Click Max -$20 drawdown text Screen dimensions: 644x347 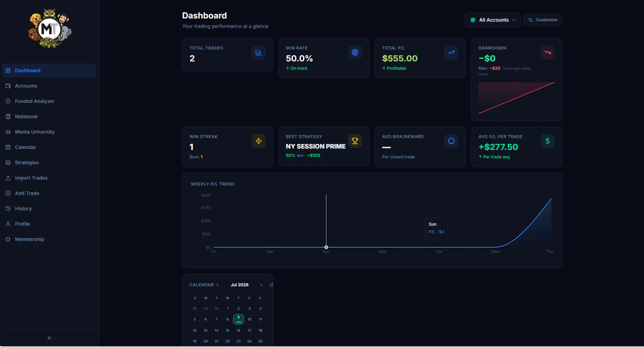[489, 68]
